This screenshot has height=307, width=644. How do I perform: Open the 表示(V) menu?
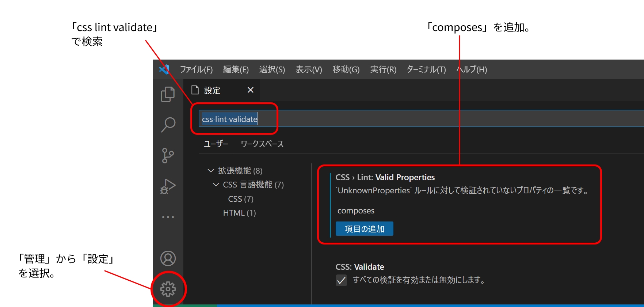[309, 69]
